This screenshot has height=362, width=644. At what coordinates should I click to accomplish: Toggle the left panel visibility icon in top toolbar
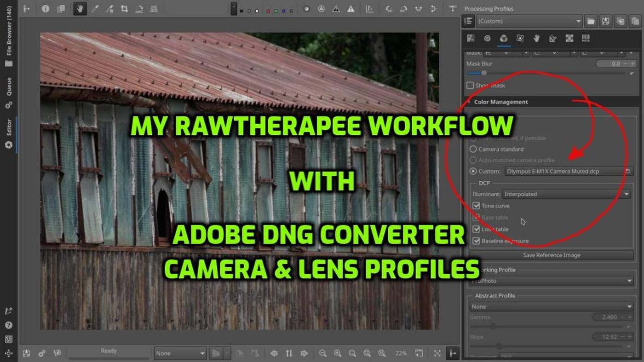tap(27, 9)
